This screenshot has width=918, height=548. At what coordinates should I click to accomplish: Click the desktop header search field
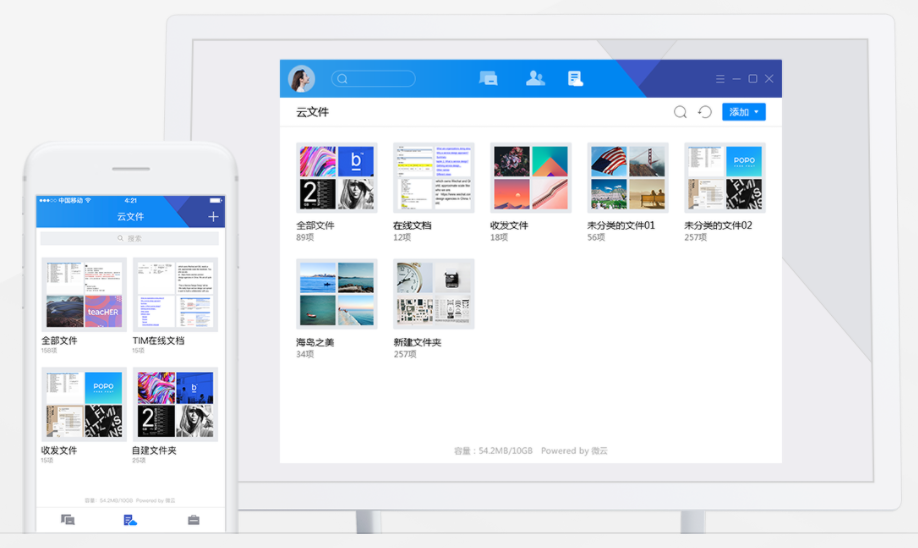click(374, 78)
